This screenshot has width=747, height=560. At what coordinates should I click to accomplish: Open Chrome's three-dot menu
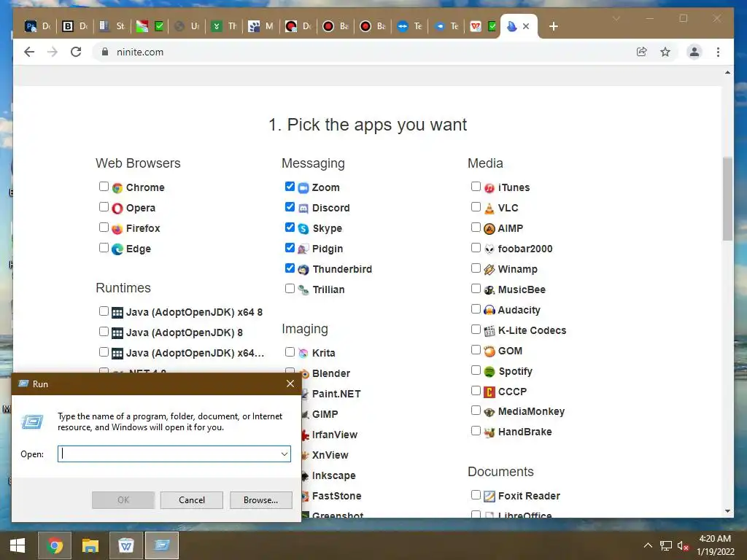(x=718, y=52)
